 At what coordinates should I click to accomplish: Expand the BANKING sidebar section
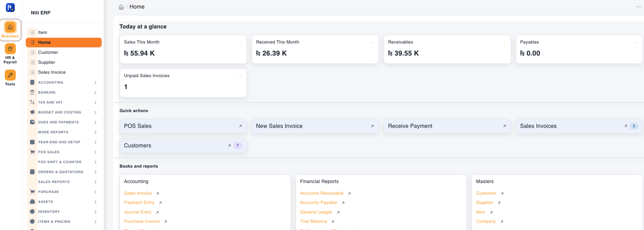[x=64, y=92]
